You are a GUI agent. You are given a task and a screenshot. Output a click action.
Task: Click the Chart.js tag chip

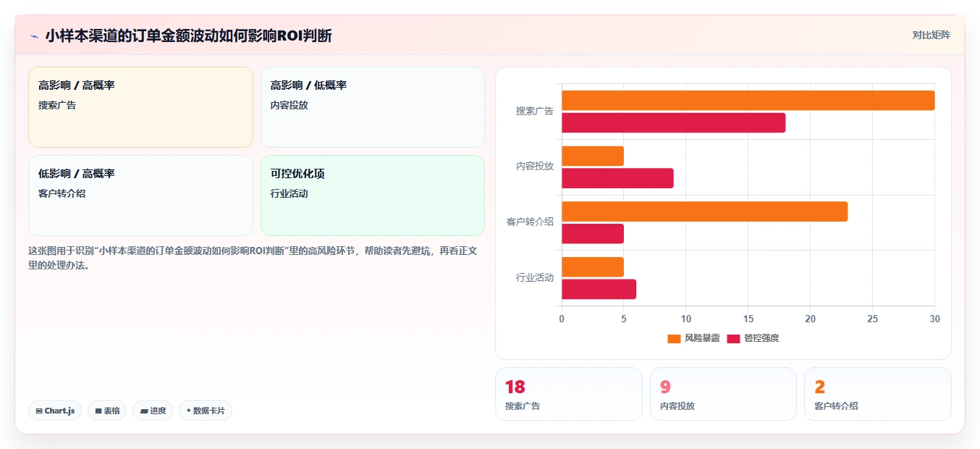pos(55,411)
